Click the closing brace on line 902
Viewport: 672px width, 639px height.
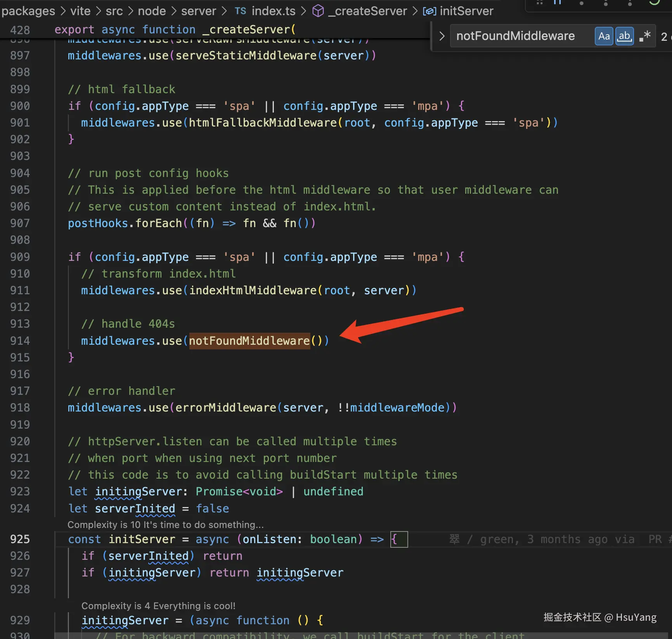click(x=71, y=139)
